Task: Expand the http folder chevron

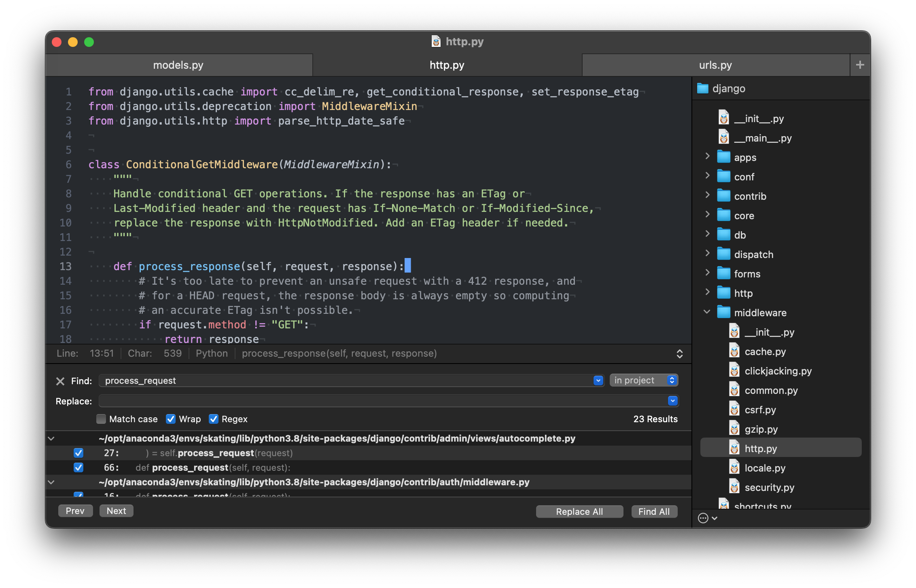Action: tap(707, 292)
